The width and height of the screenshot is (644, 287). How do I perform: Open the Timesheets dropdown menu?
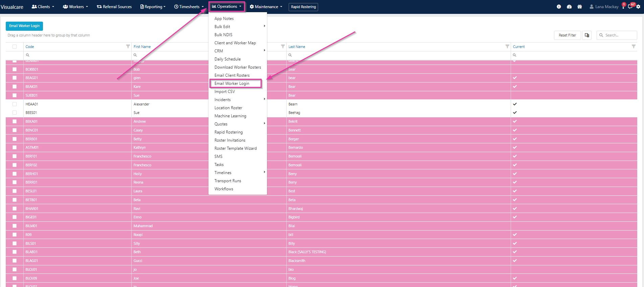coord(189,7)
